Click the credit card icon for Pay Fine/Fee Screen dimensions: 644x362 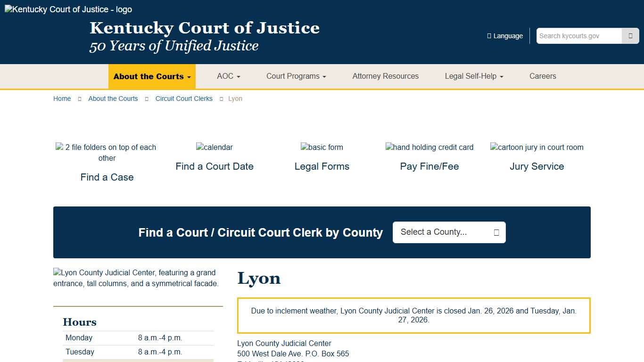pos(429,147)
